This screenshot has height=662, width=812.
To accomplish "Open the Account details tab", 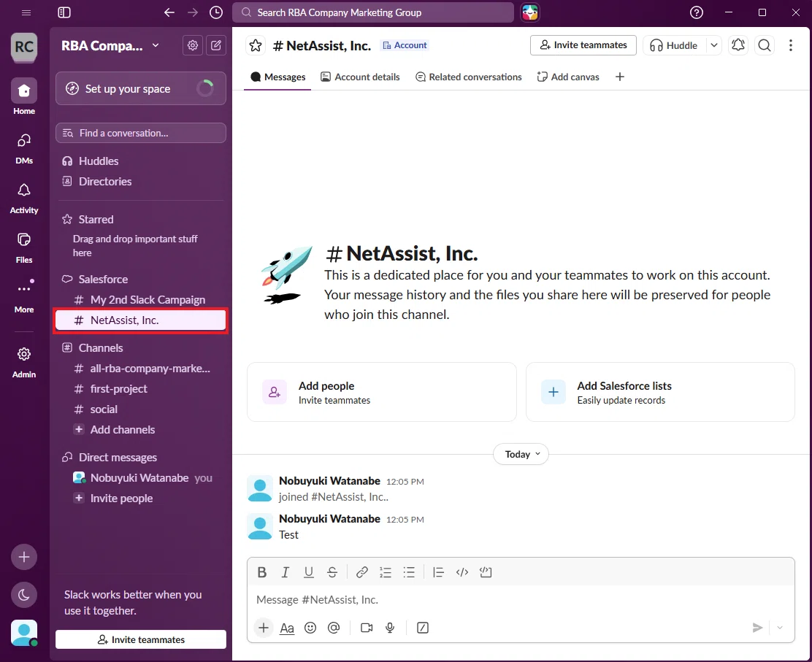I will pos(360,77).
